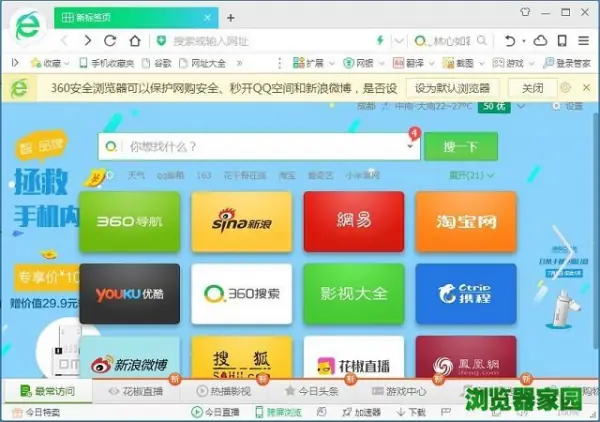Screen dimensions: 600x422
Task: Click the lightning speed-mode icon
Action: tap(380, 40)
